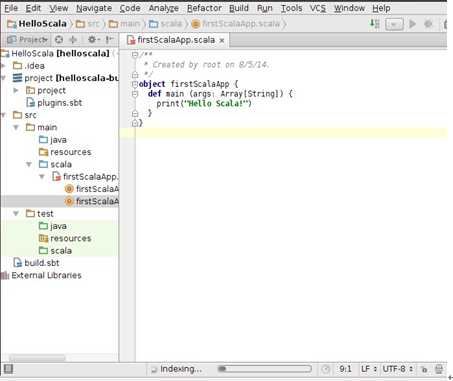Click the Debug bug icon in toolbar

[x=428, y=24]
